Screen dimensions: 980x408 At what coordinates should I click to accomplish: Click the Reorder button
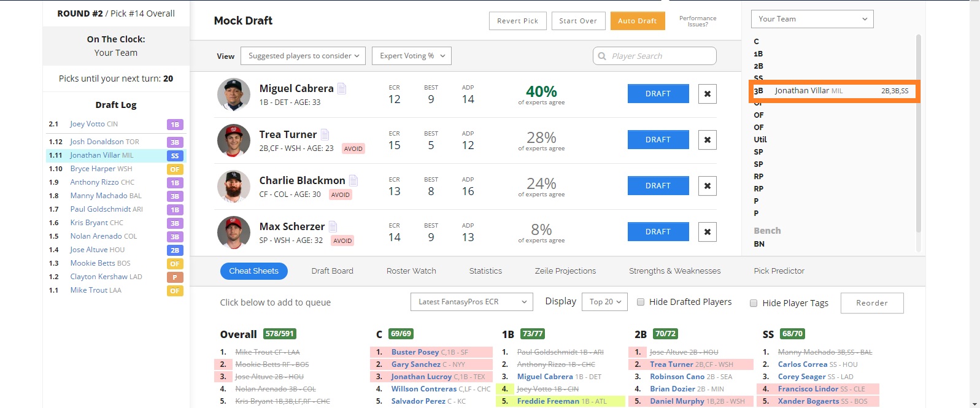pyautogui.click(x=872, y=303)
